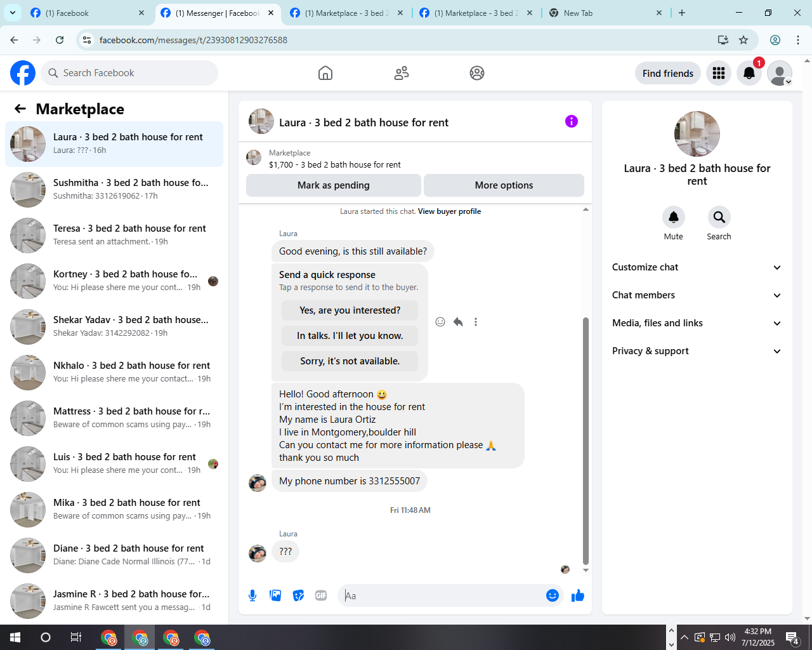
Task: Expand Media, files and links section
Action: (x=697, y=323)
